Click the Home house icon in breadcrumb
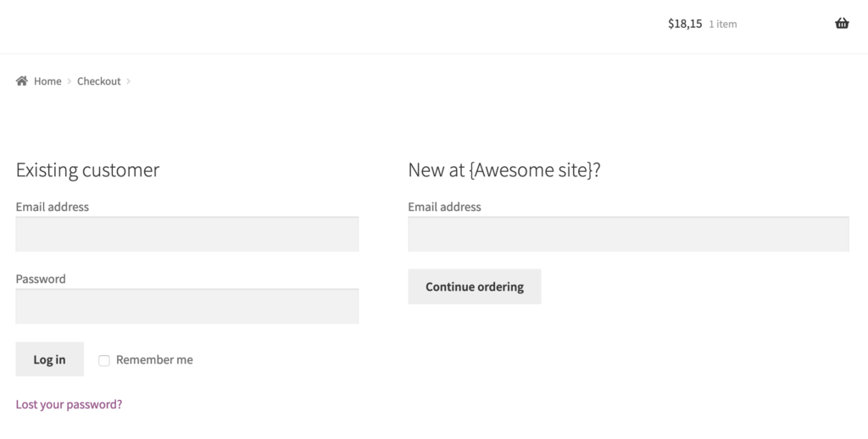This screenshot has height=439, width=868. pyautogui.click(x=21, y=81)
